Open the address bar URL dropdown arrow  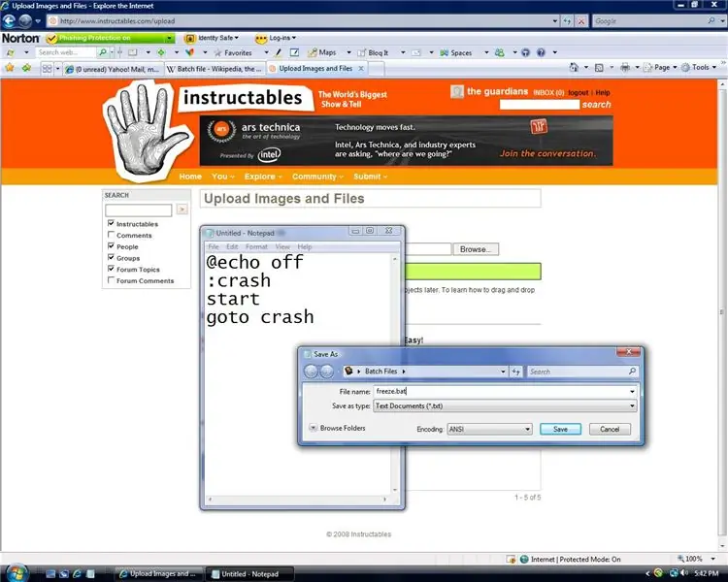click(555, 21)
